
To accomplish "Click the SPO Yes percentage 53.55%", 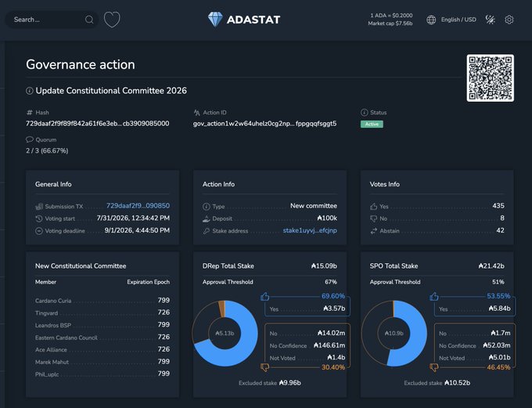I will (498, 296).
